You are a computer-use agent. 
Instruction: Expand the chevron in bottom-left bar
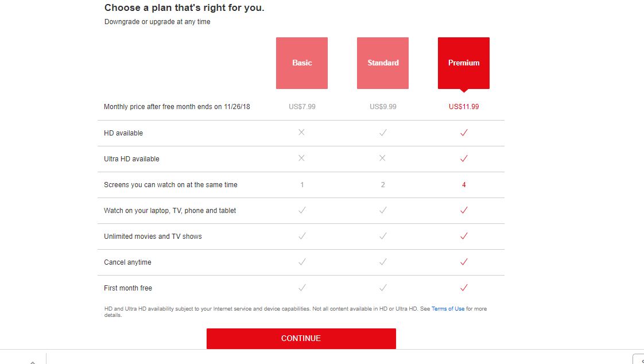tap(33, 362)
